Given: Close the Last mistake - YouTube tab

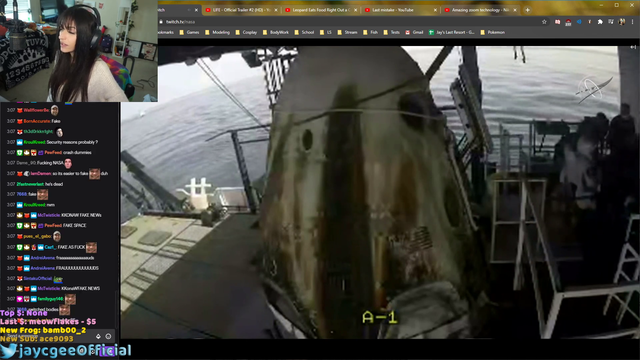Looking at the screenshot, I should (x=435, y=10).
